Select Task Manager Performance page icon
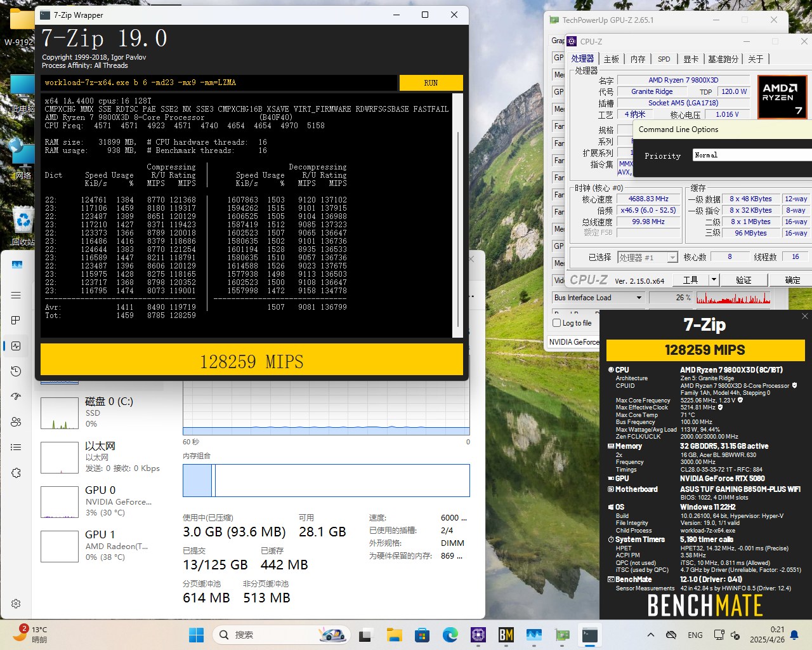This screenshot has height=650, width=812. (16, 346)
